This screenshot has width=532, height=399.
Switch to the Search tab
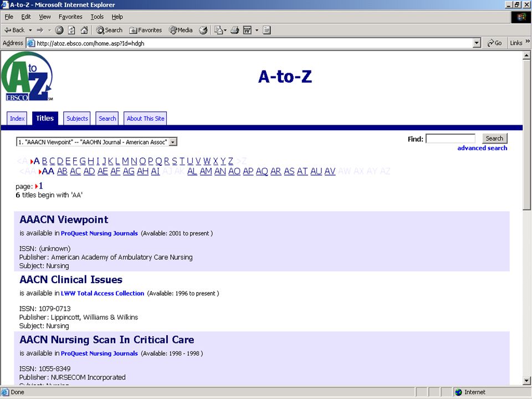(107, 119)
